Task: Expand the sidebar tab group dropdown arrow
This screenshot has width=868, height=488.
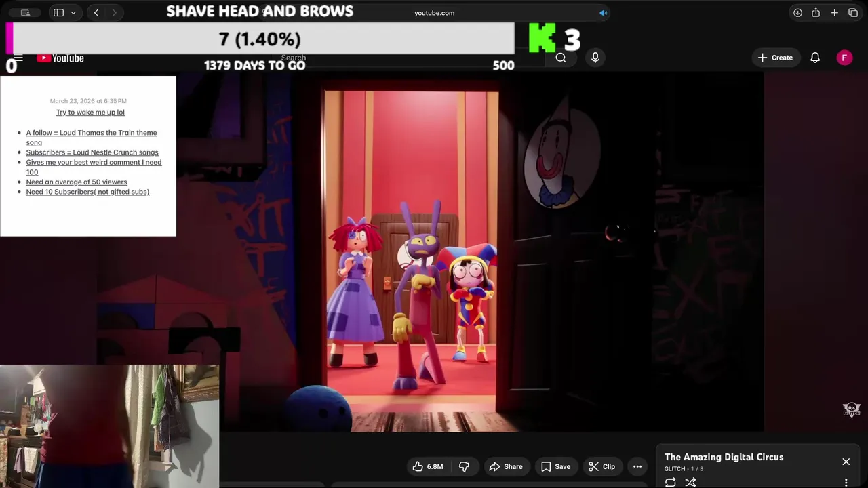Action: [73, 12]
